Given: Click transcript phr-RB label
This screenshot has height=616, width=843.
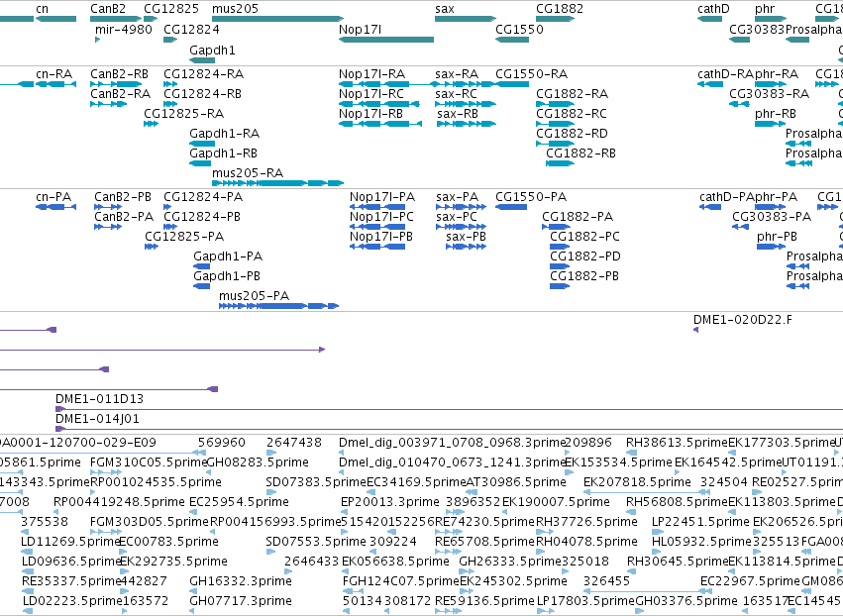Looking at the screenshot, I should pyautogui.click(x=776, y=114).
